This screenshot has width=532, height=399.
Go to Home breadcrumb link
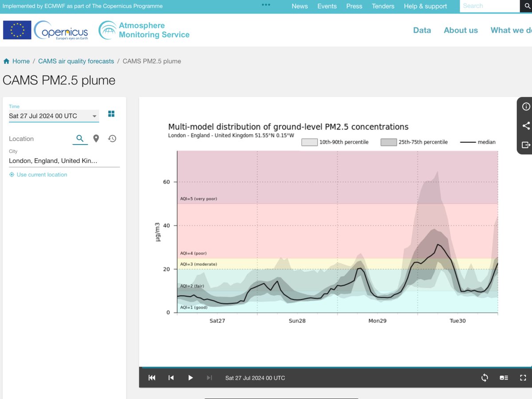tap(21, 61)
